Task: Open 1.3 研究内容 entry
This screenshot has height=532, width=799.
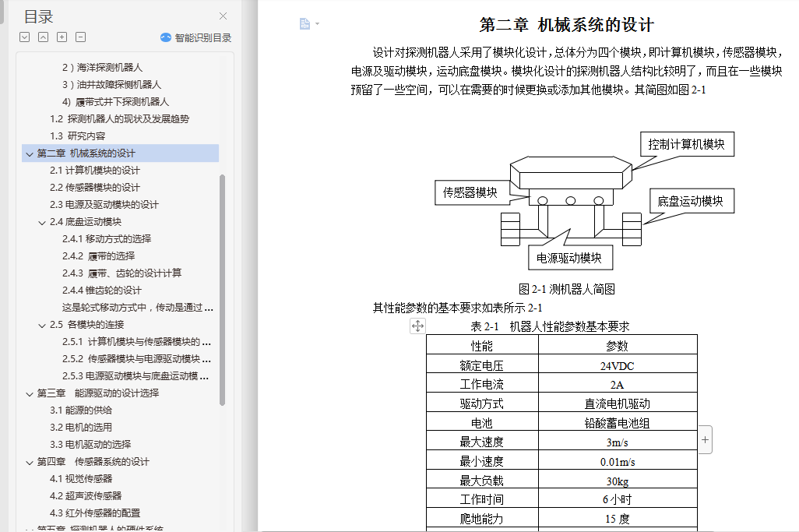Action: 77,136
